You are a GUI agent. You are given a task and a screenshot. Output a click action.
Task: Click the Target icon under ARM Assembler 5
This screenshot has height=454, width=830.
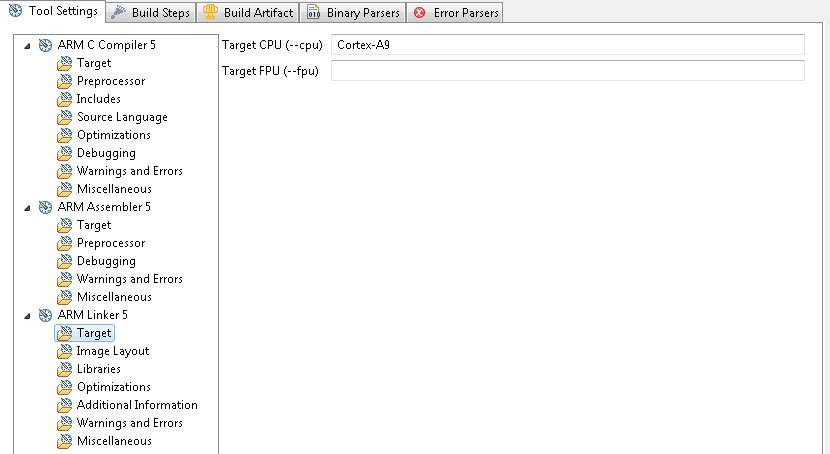[x=65, y=225]
